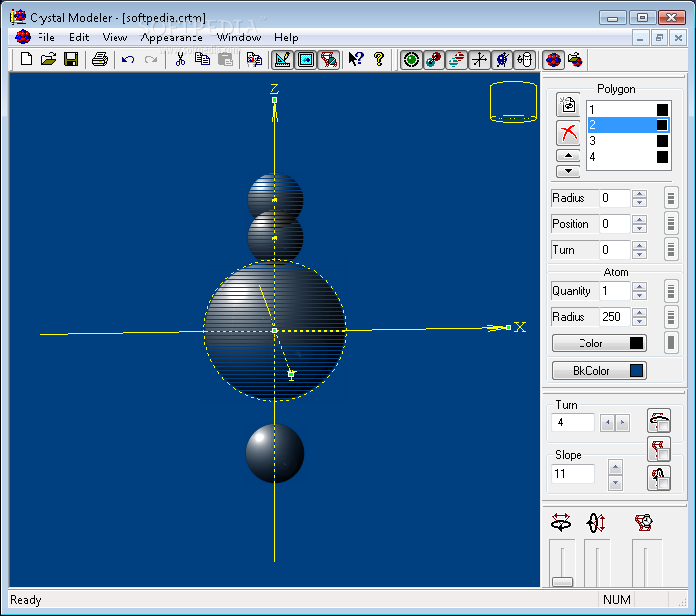The image size is (696, 616).
Task: Toggle the ruler-and-pencil drawing mode icon
Action: 283,60
